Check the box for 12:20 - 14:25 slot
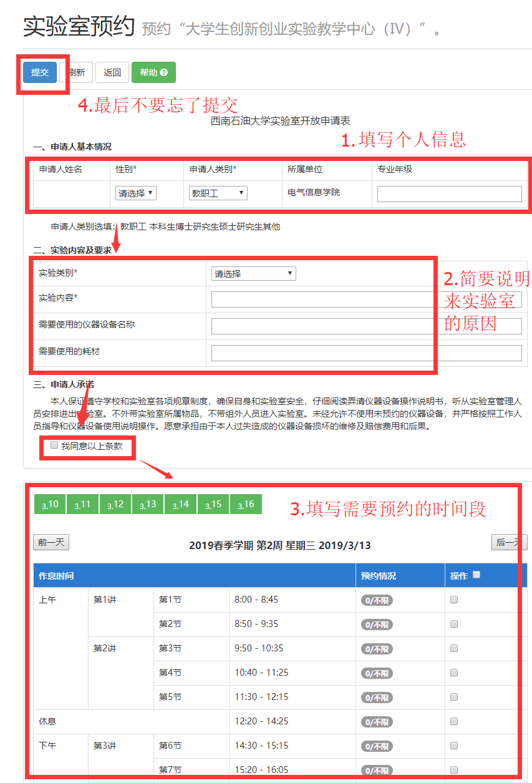This screenshot has width=532, height=783. click(454, 721)
